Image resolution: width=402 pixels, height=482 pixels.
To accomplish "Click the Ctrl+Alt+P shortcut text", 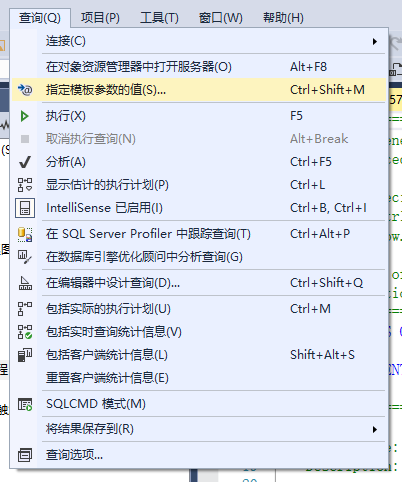I will [x=320, y=234].
